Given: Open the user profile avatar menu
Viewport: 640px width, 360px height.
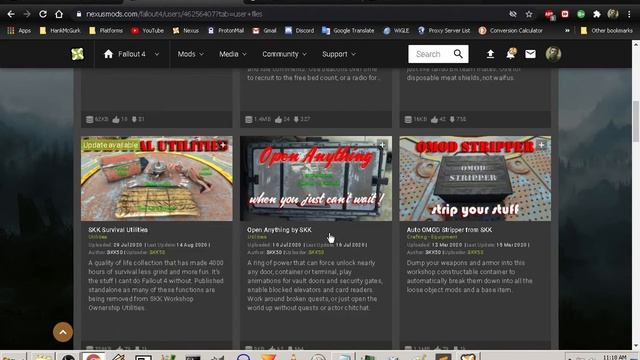Looking at the screenshot, I should pyautogui.click(x=553, y=54).
